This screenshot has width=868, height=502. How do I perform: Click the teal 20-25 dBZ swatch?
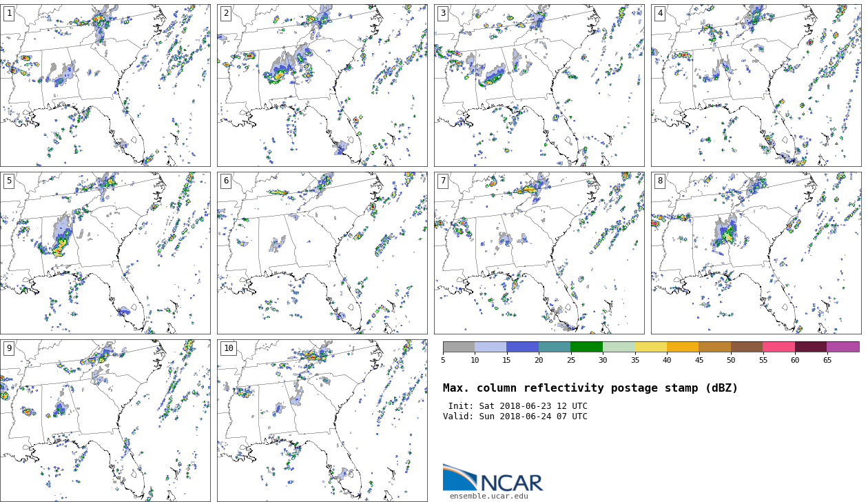pos(555,347)
